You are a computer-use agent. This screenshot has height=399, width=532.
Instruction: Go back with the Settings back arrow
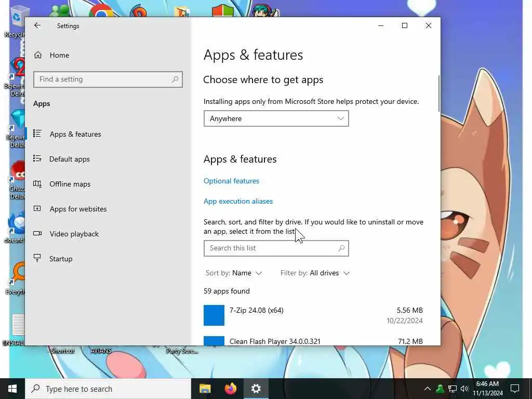pyautogui.click(x=37, y=25)
